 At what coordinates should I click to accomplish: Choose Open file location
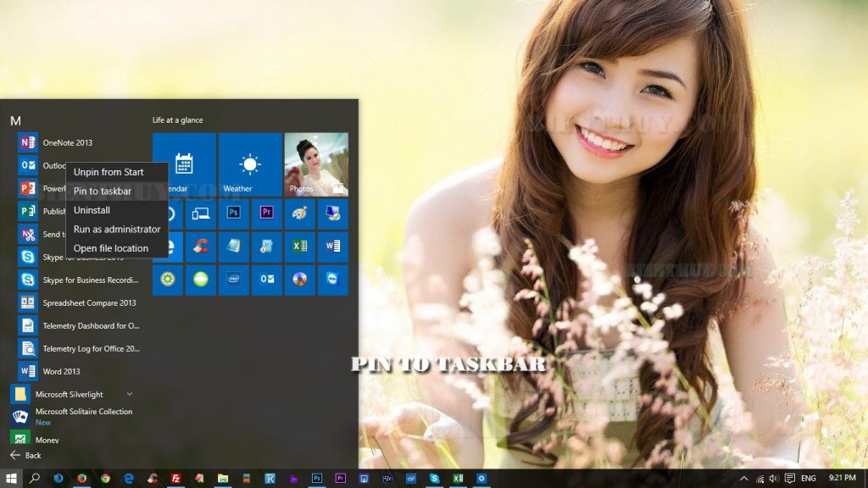tap(117, 248)
